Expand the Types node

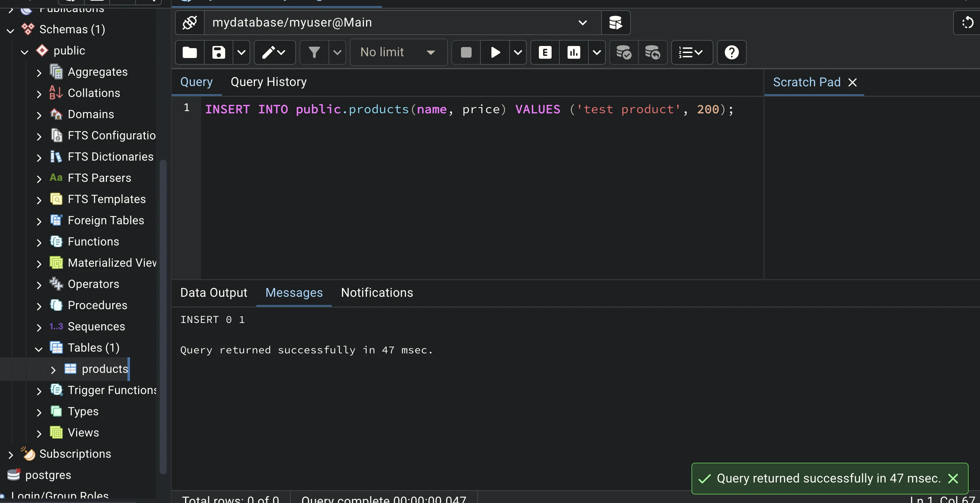click(39, 412)
